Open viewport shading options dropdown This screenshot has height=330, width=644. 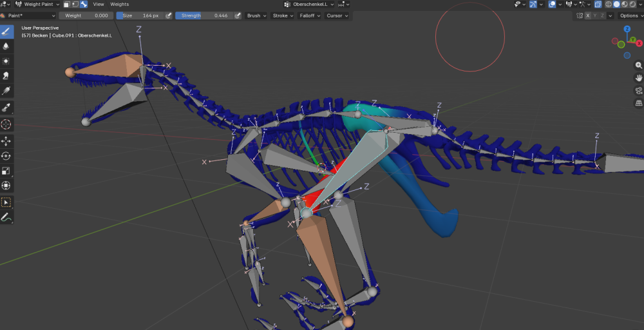(x=640, y=4)
